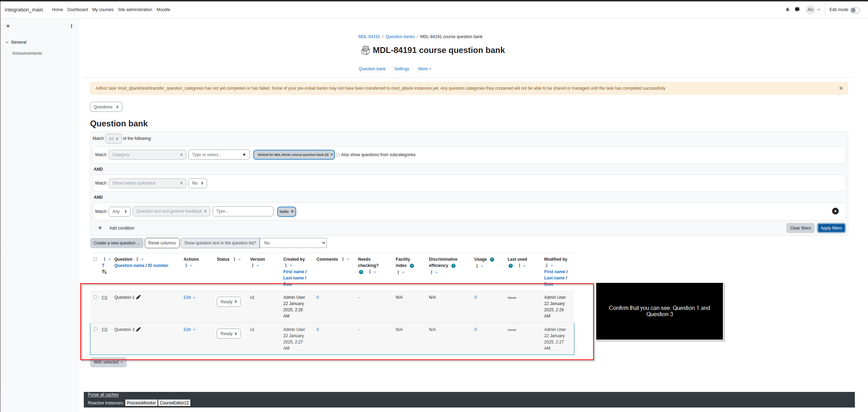Open My courses in top navigation
This screenshot has height=412, width=868.
(x=103, y=10)
